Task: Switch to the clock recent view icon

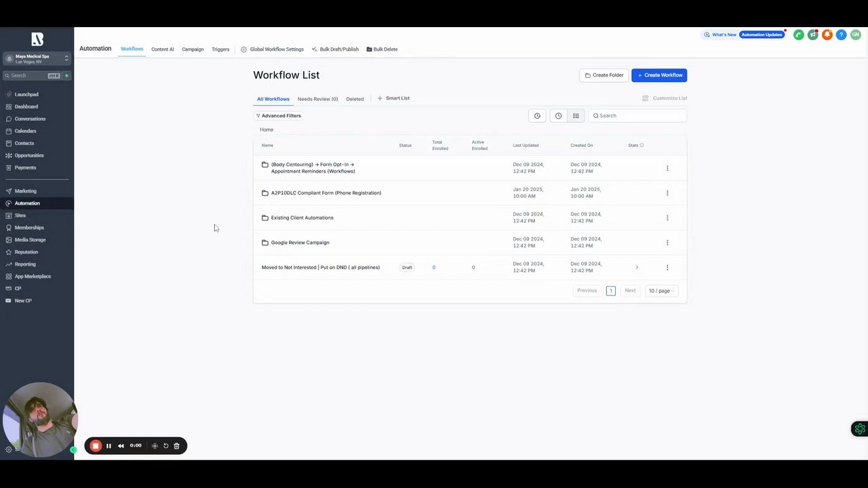Action: coord(558,116)
